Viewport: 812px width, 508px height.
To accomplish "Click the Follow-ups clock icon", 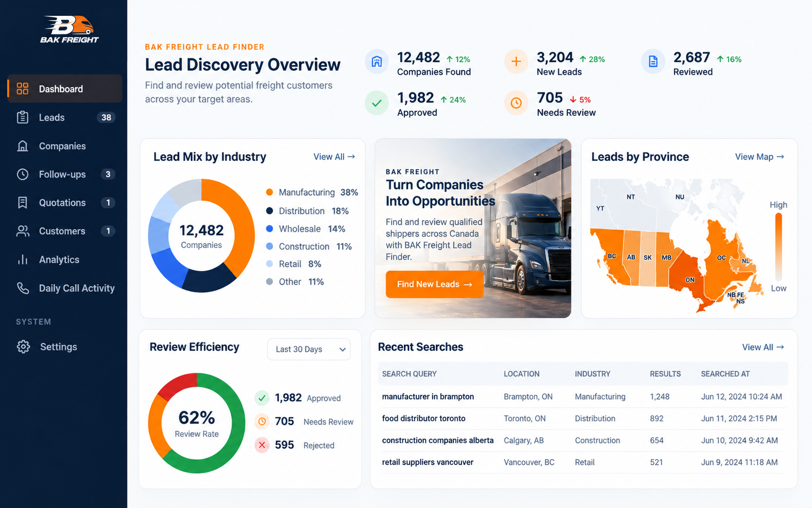I will tap(23, 174).
